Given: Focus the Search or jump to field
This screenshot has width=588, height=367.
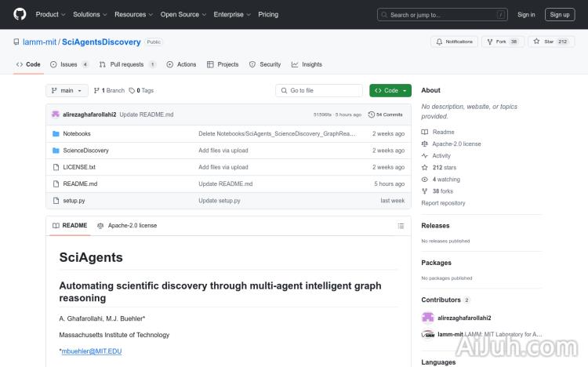Looking at the screenshot, I should 442,15.
